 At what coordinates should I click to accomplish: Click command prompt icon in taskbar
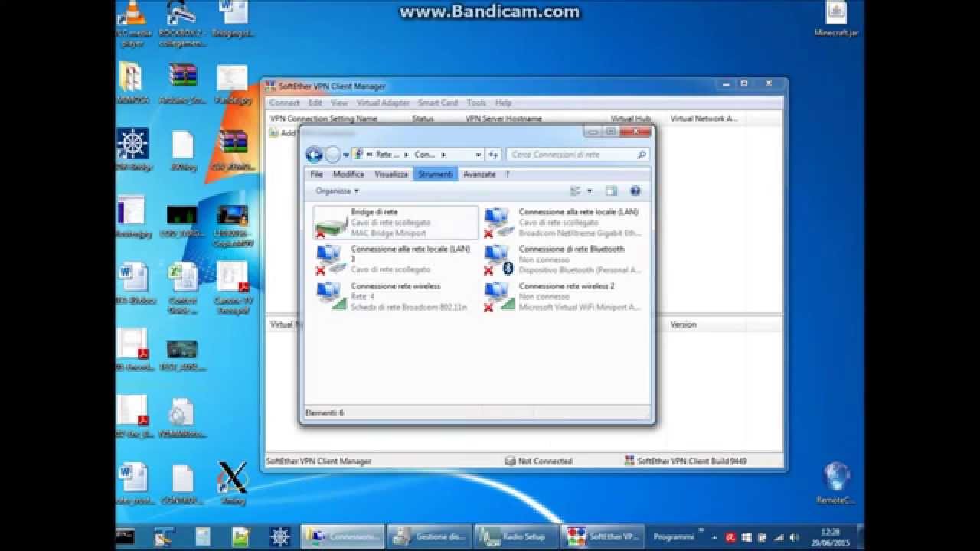[x=125, y=536]
